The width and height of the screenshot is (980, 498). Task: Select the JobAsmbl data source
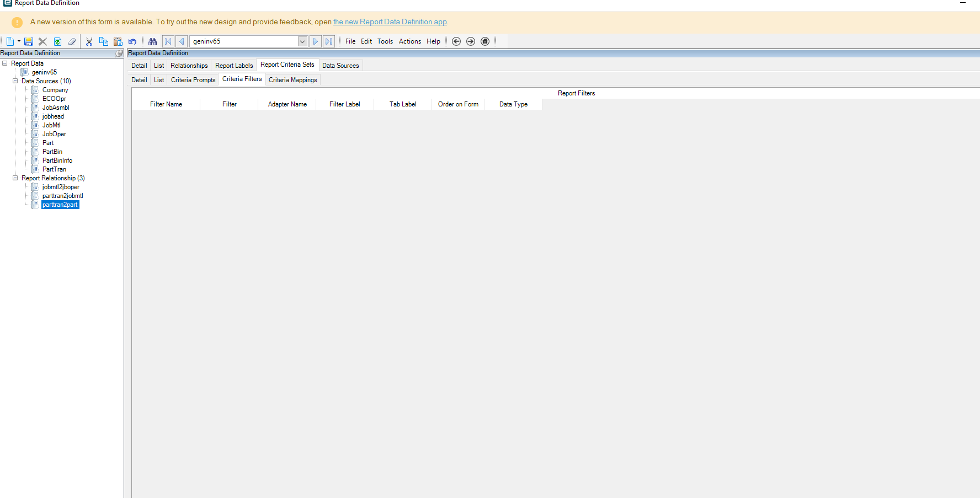tap(56, 108)
